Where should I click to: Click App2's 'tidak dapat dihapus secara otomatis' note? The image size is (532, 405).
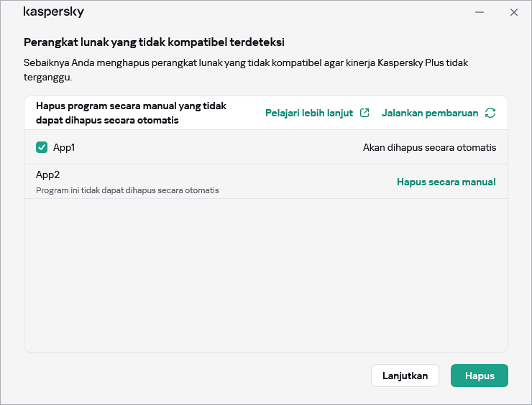(x=127, y=190)
